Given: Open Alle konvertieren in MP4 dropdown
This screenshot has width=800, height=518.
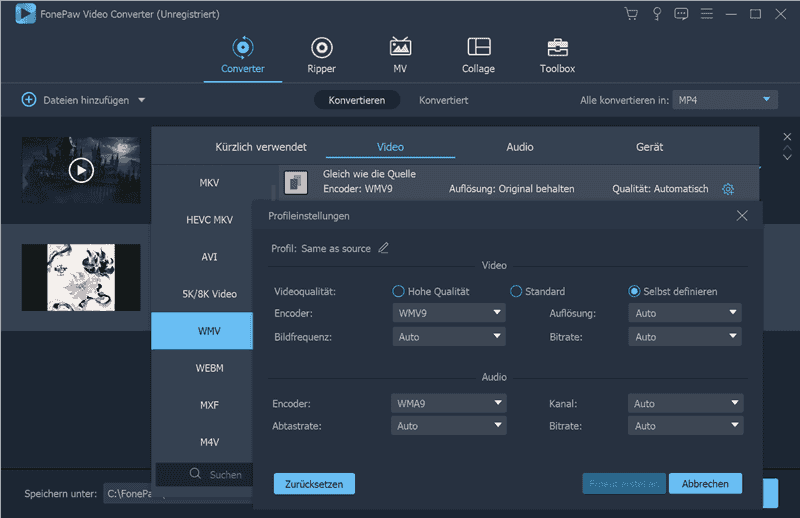Looking at the screenshot, I should [x=725, y=100].
